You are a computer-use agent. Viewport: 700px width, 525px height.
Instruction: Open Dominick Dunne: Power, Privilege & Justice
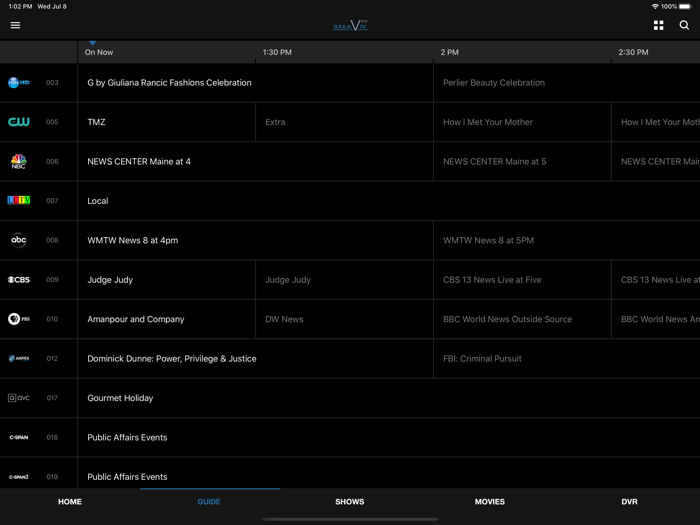tap(255, 358)
